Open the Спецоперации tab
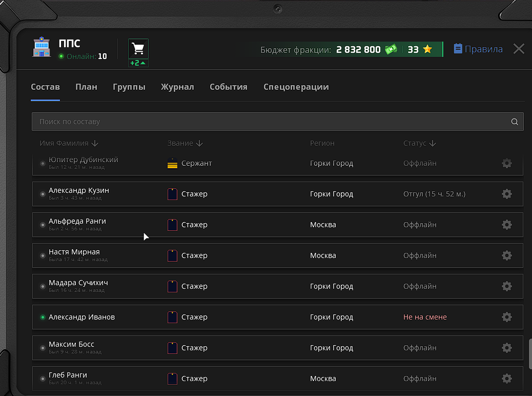 coord(296,87)
